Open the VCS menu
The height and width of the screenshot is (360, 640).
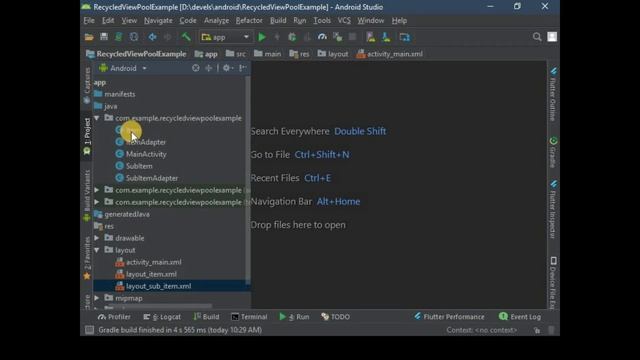point(344,20)
